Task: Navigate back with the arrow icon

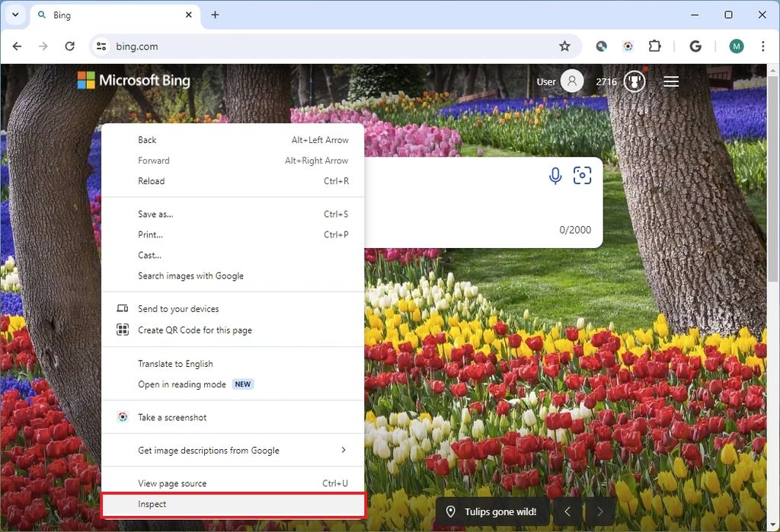Action: click(17, 46)
